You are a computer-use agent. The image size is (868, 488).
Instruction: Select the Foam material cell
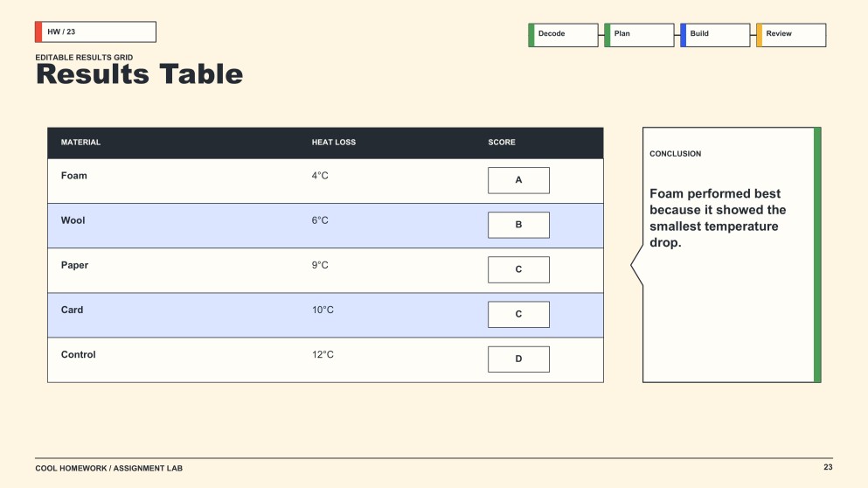click(74, 176)
